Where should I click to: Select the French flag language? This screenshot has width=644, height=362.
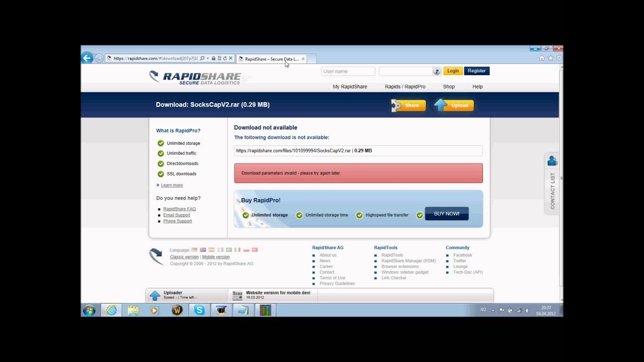(220, 249)
